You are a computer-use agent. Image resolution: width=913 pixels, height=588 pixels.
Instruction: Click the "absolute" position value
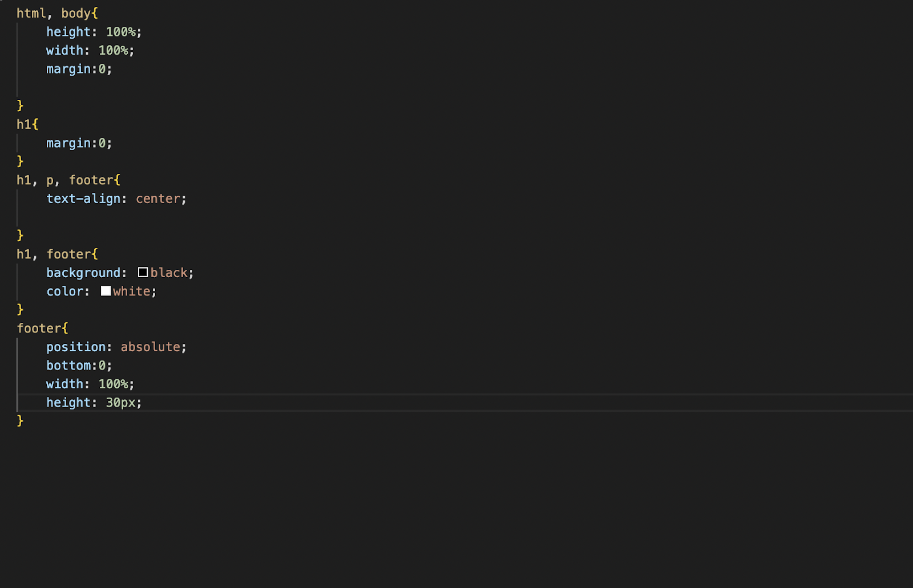point(150,347)
